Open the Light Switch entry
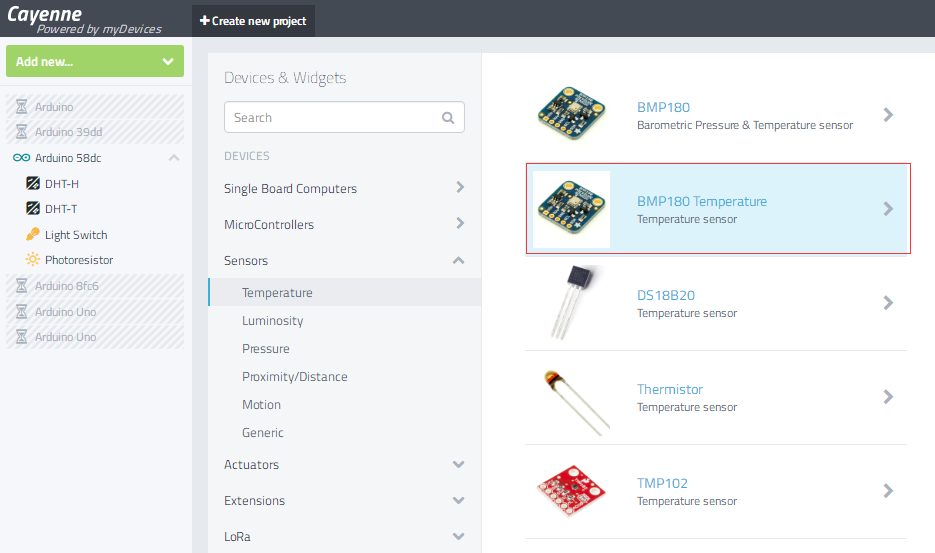Image resolution: width=935 pixels, height=553 pixels. 76,235
